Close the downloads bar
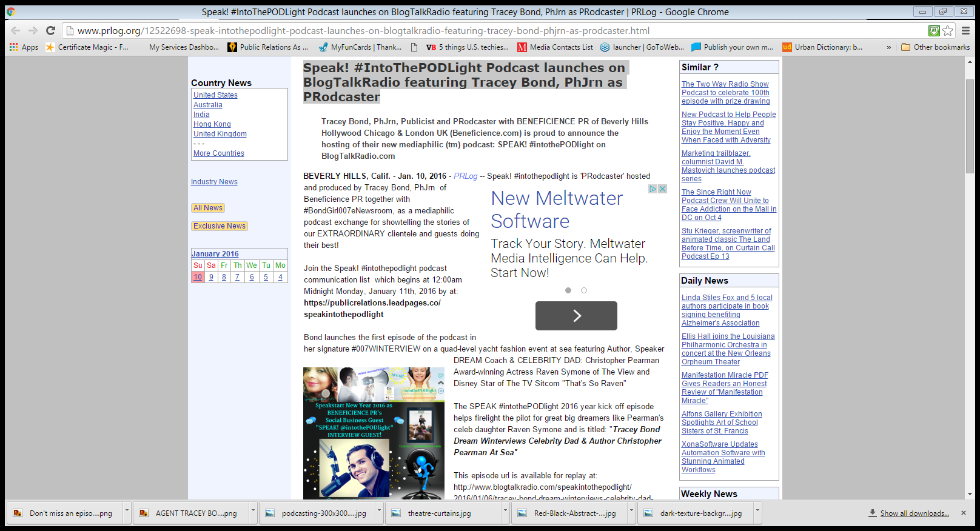This screenshot has width=980, height=531. [x=963, y=513]
